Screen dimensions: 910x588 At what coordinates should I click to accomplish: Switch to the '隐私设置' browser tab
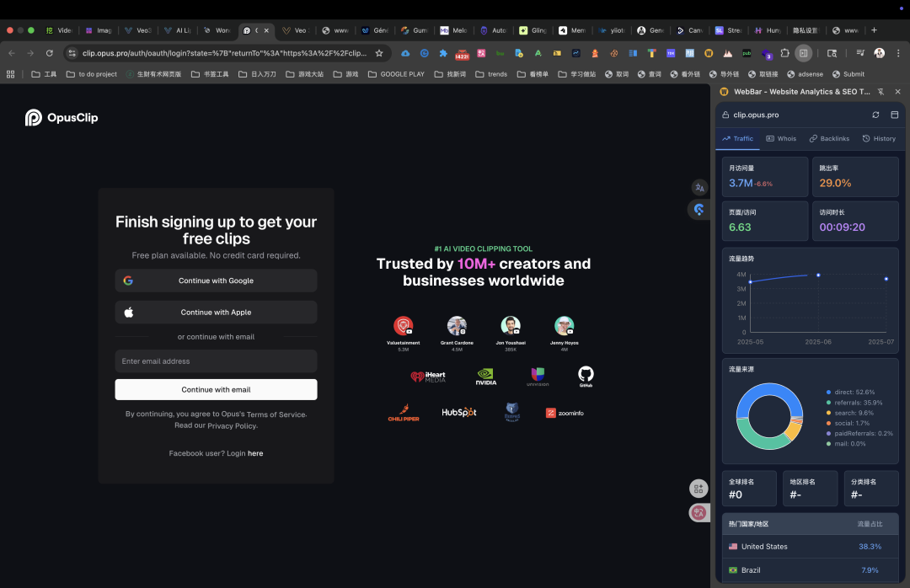(804, 30)
